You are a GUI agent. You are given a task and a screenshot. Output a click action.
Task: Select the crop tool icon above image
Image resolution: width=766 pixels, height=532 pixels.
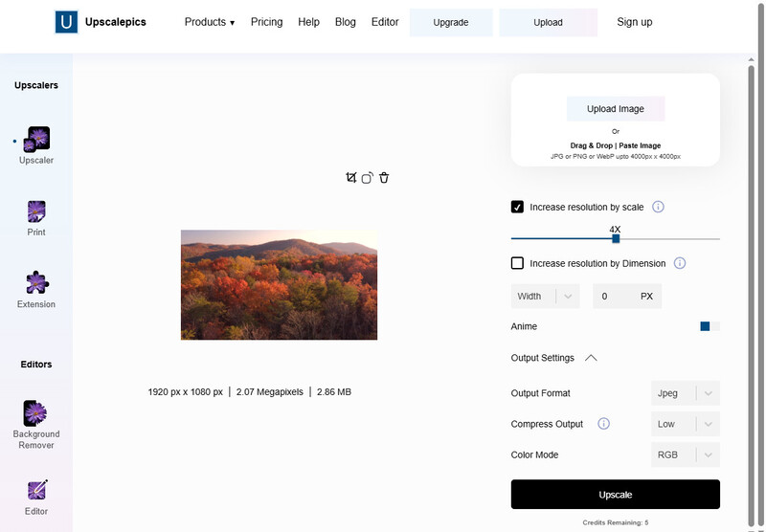pyautogui.click(x=350, y=178)
